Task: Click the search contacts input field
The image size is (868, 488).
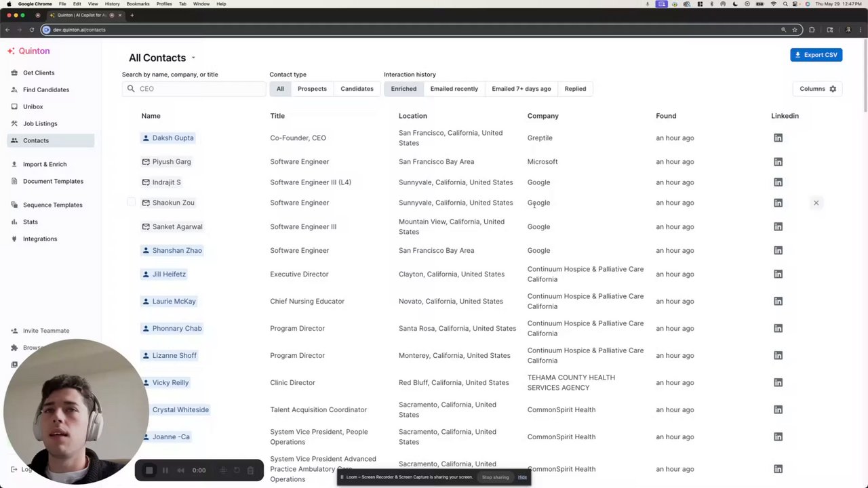Action: [194, 89]
